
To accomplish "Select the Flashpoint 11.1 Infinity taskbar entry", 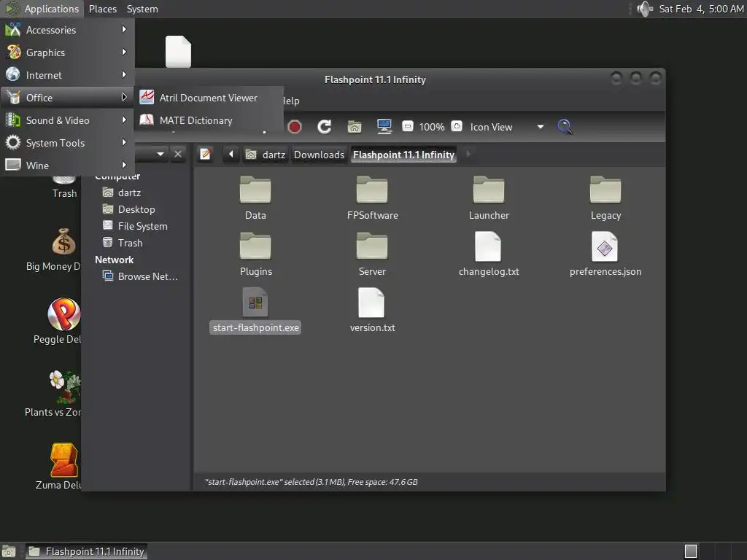I will coord(86,551).
